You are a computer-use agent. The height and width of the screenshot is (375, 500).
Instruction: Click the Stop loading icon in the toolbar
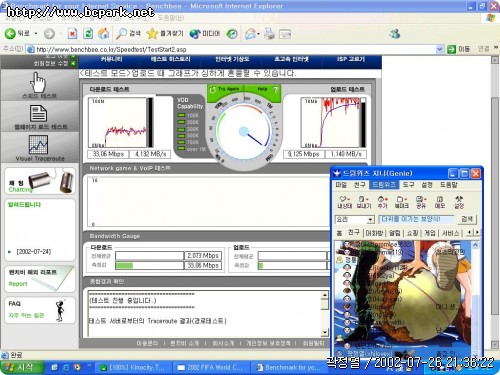72,33
